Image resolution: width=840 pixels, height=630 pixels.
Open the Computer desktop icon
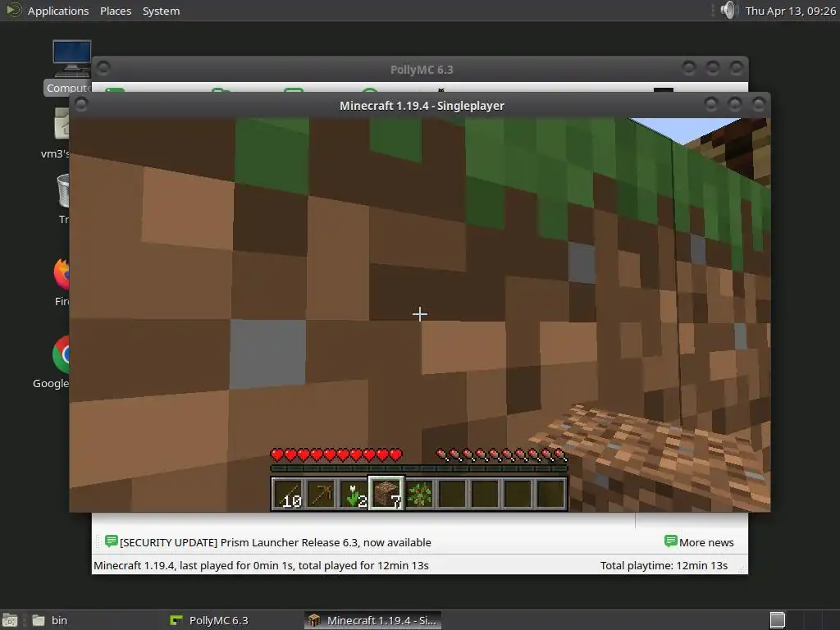tap(71, 67)
